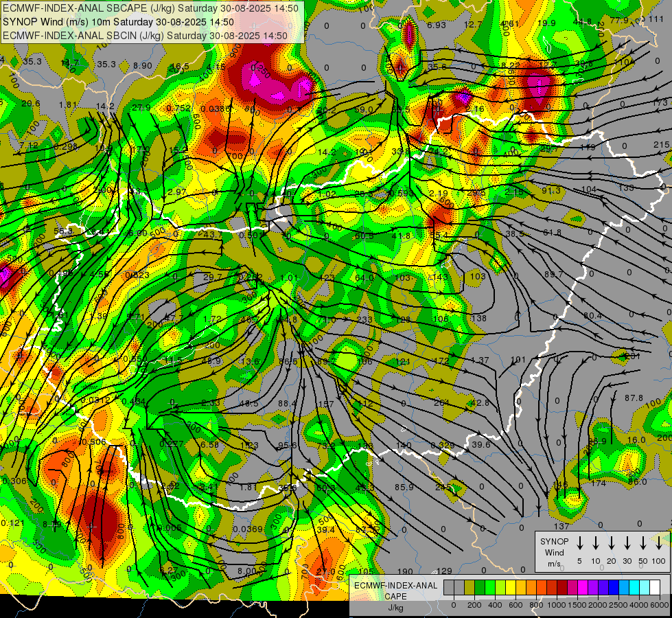
Task: Click the 7.12 value on the map
Action: [29, 146]
